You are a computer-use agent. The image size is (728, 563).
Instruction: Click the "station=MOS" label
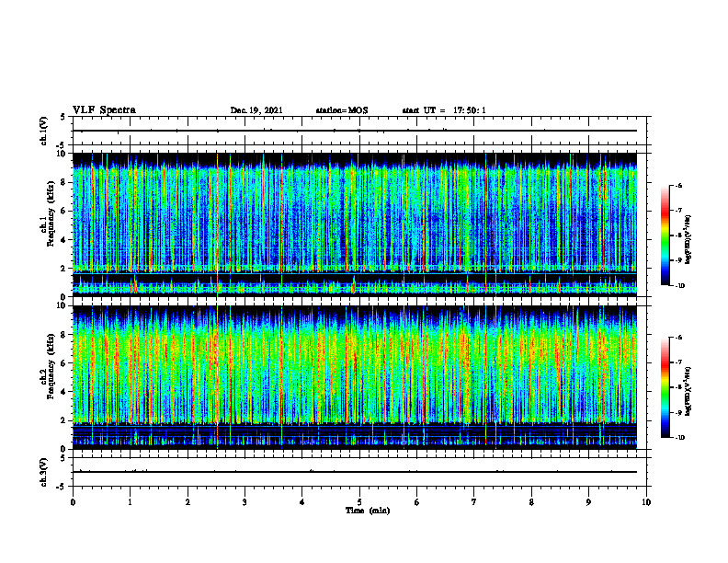[x=342, y=110]
